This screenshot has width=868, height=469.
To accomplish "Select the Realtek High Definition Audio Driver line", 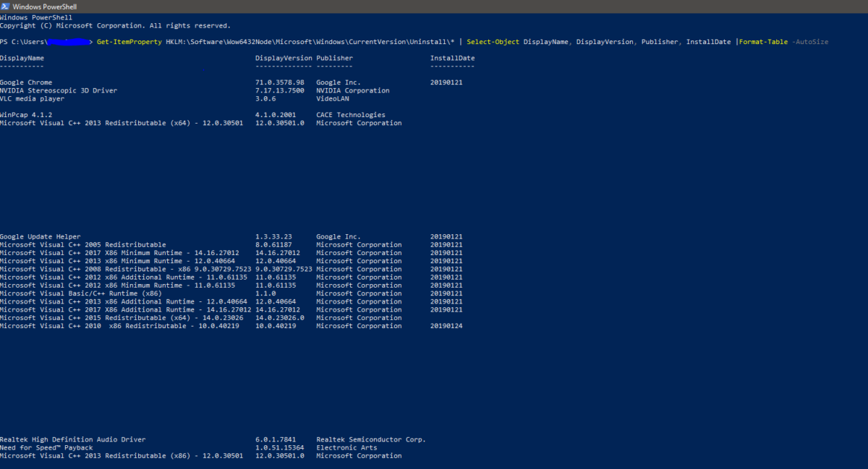I will (72, 439).
